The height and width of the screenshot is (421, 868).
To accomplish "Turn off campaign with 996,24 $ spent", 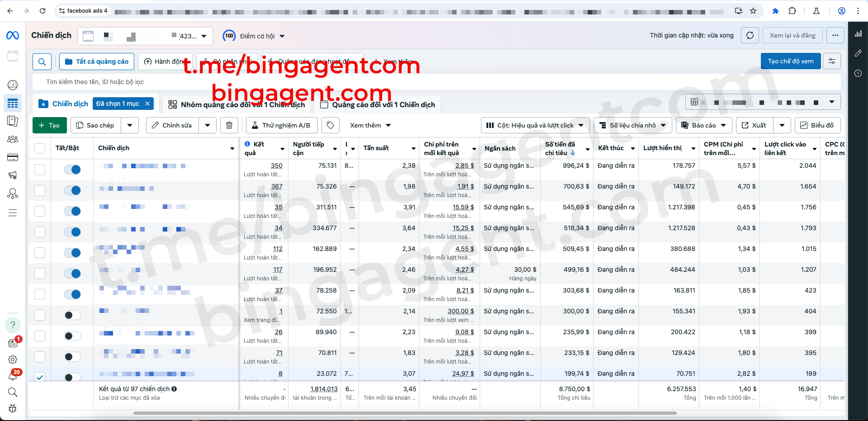I will click(72, 170).
